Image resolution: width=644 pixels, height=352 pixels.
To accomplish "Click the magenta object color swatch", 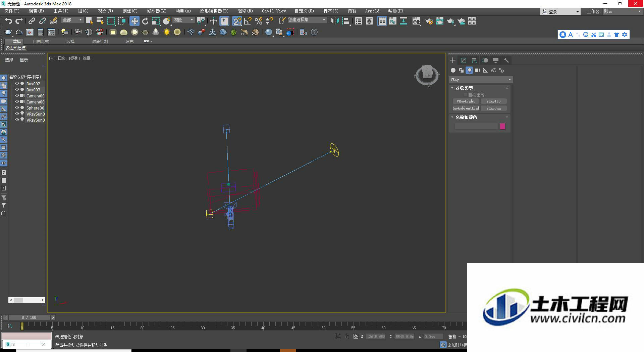I will [502, 126].
